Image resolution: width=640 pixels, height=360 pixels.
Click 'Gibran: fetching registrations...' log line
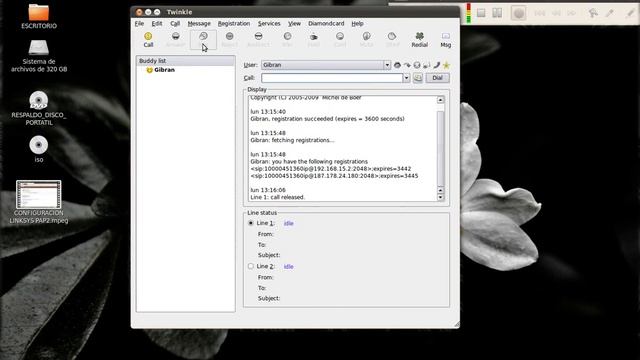292,140
